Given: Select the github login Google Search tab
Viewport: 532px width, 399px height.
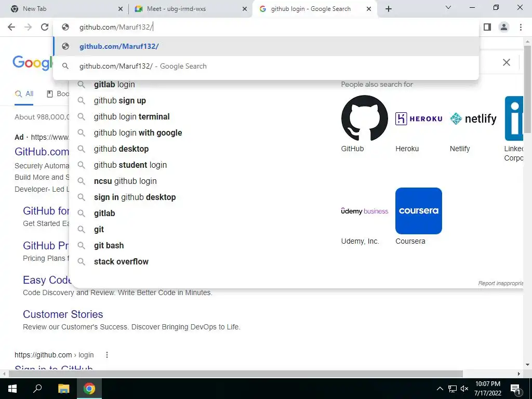Looking at the screenshot, I should (311, 9).
